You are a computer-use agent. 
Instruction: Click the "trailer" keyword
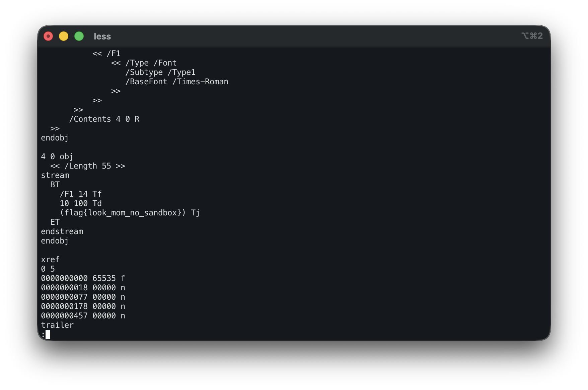[x=57, y=325]
